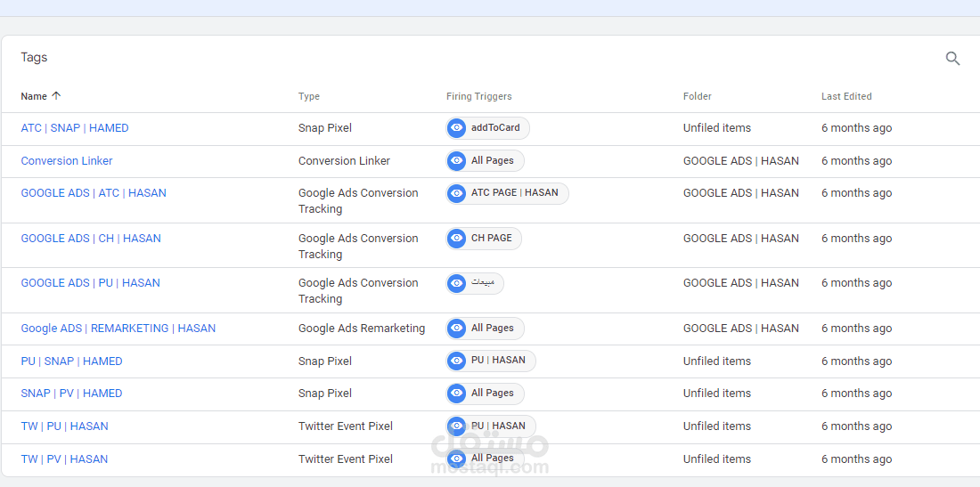Click the Folder column header
Image resolution: width=980 pixels, height=487 pixels.
click(x=697, y=96)
